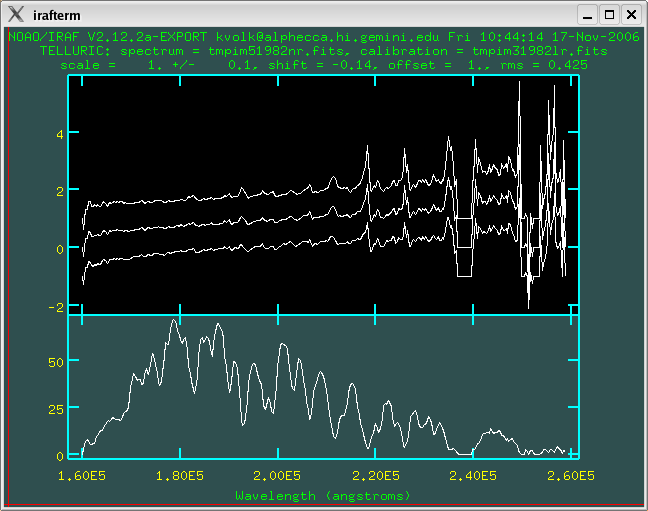Click the irafterm window title
Screen dimensions: 648x511
57,15
